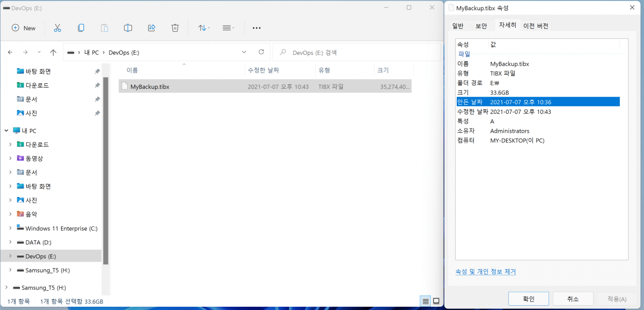Switch to details view icon

tap(426, 301)
